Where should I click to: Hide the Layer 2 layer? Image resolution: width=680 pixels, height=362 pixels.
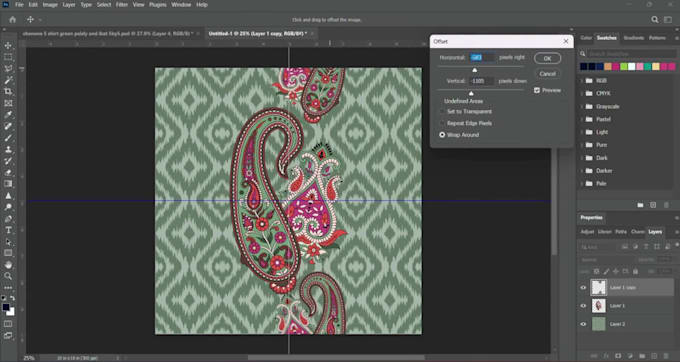tap(583, 324)
